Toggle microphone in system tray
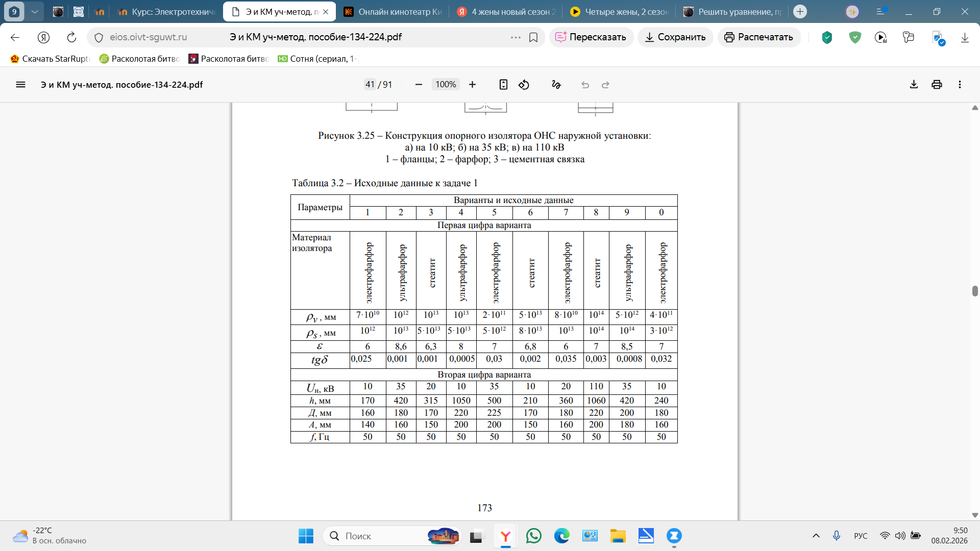The height and width of the screenshot is (551, 980). point(836,536)
